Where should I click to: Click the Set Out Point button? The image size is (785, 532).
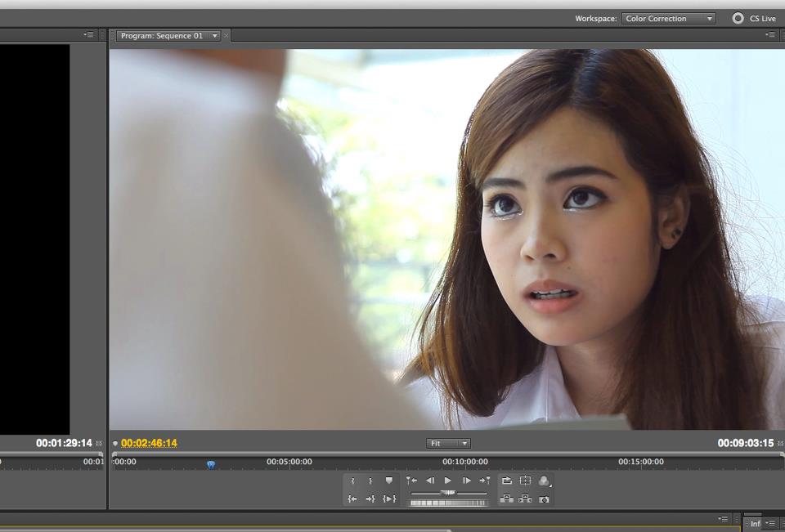click(370, 481)
